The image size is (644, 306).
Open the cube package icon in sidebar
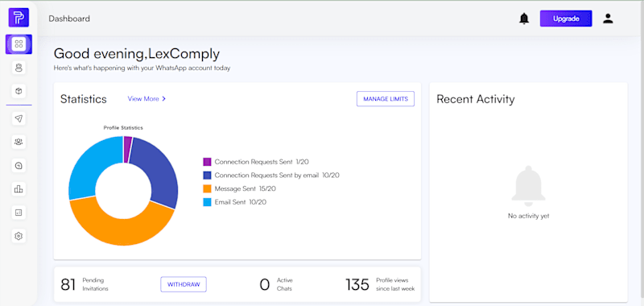point(19,91)
